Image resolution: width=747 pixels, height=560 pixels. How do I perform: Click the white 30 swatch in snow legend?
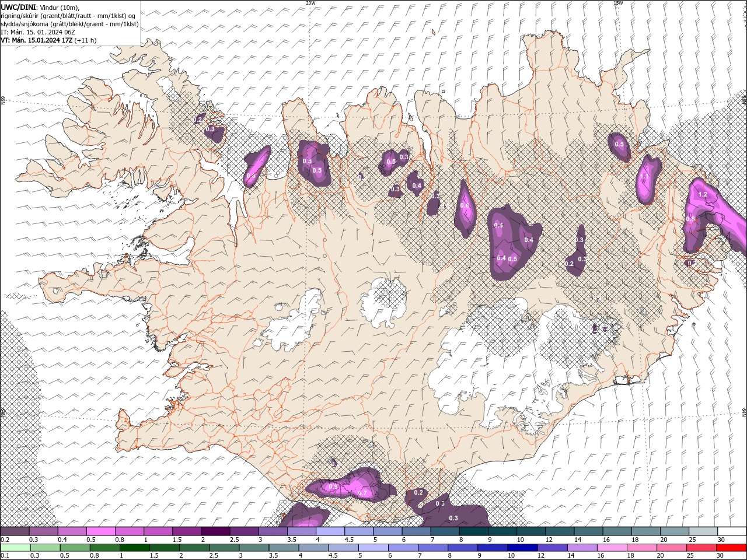732,531
